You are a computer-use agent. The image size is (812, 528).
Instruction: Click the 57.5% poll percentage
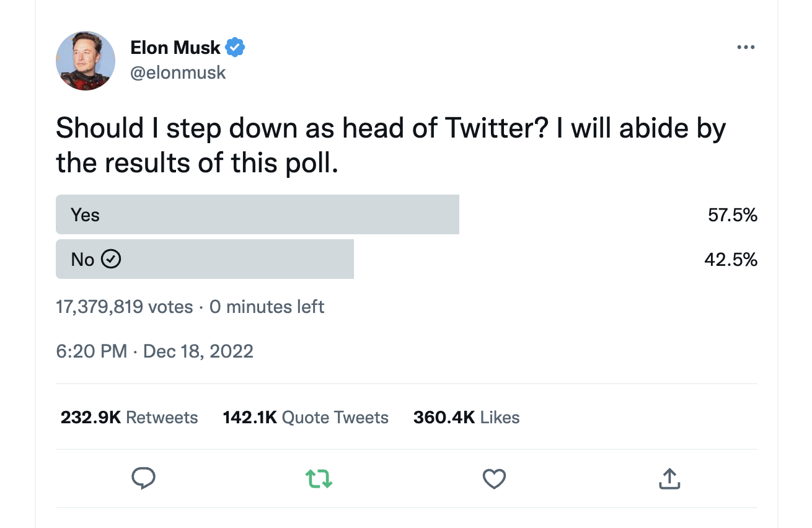coord(732,215)
